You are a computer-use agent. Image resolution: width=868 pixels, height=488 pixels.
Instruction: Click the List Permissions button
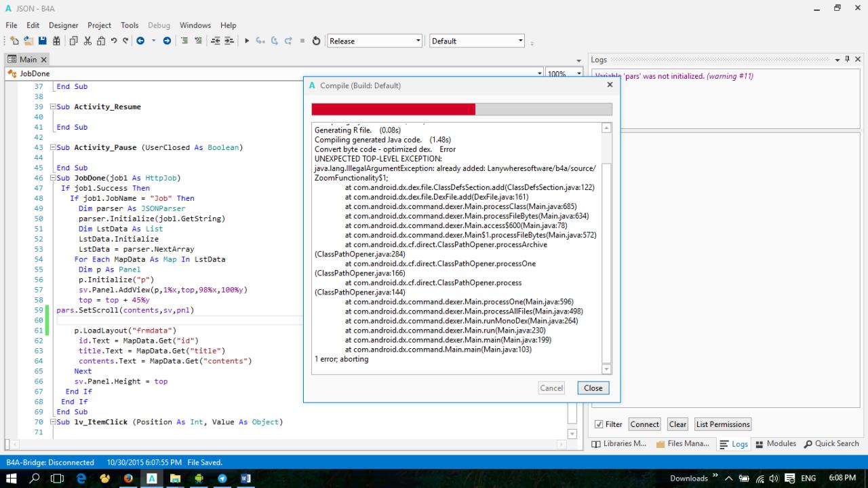tap(723, 424)
